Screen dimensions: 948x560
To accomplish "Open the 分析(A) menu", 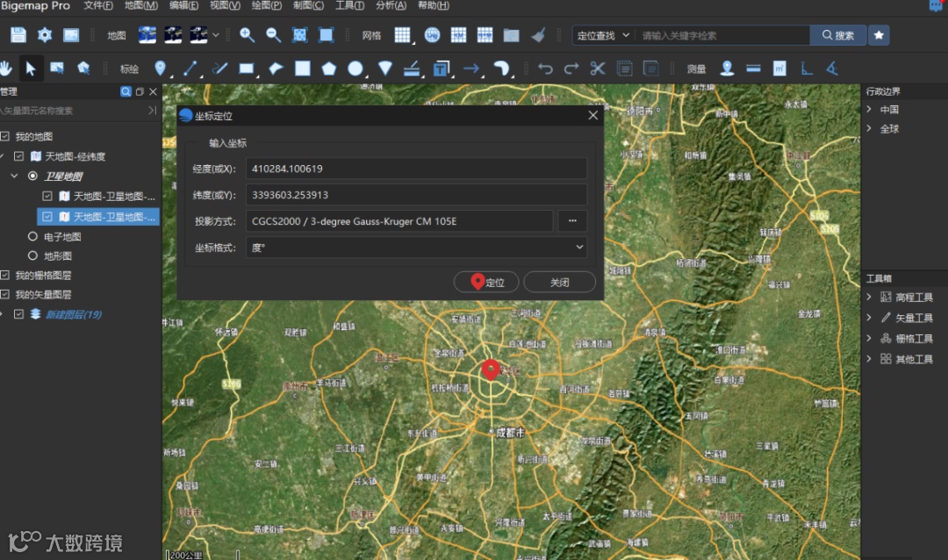I will 391,6.
